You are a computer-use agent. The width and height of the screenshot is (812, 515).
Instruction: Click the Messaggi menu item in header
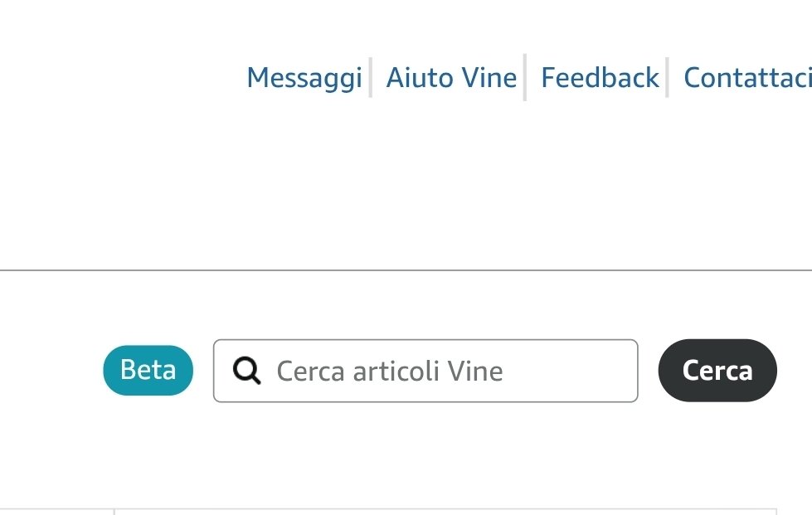click(304, 78)
